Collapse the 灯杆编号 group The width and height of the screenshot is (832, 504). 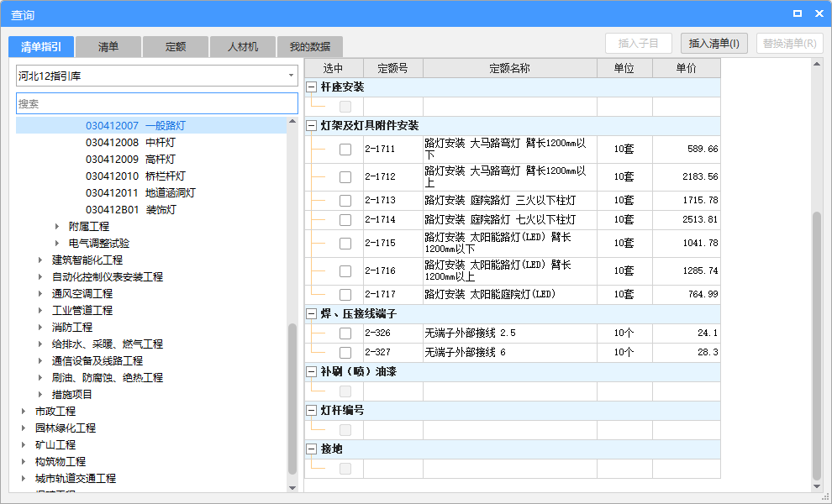click(312, 411)
